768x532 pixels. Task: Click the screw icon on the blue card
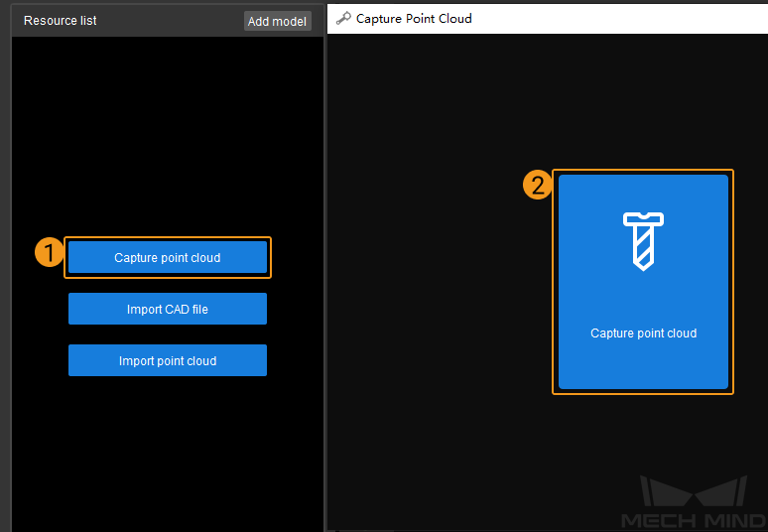point(643,239)
